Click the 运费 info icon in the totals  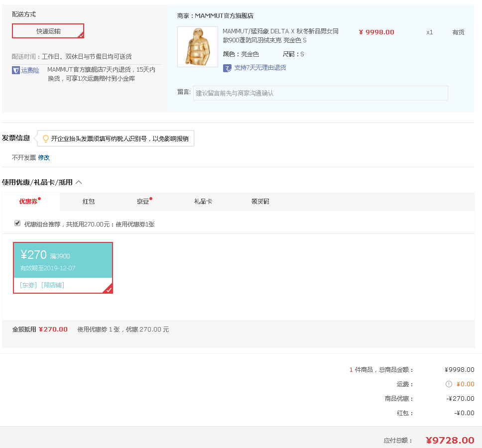click(449, 384)
